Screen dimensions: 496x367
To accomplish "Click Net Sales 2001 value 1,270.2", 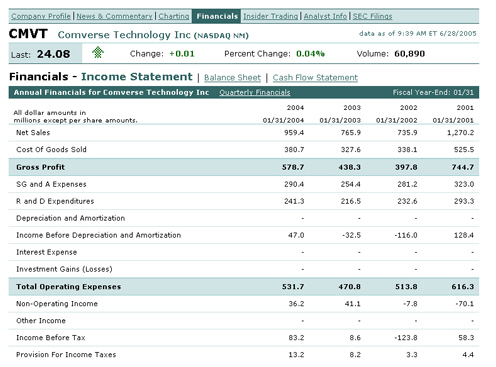I will pos(460,133).
